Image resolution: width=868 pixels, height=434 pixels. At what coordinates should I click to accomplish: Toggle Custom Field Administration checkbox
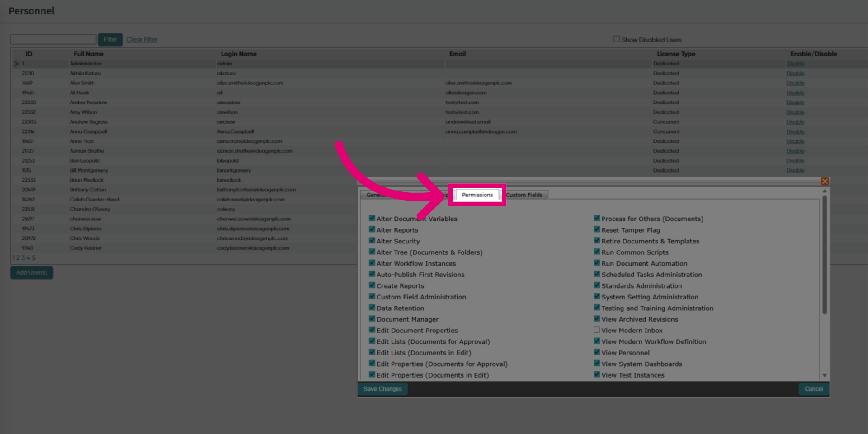pyautogui.click(x=372, y=296)
